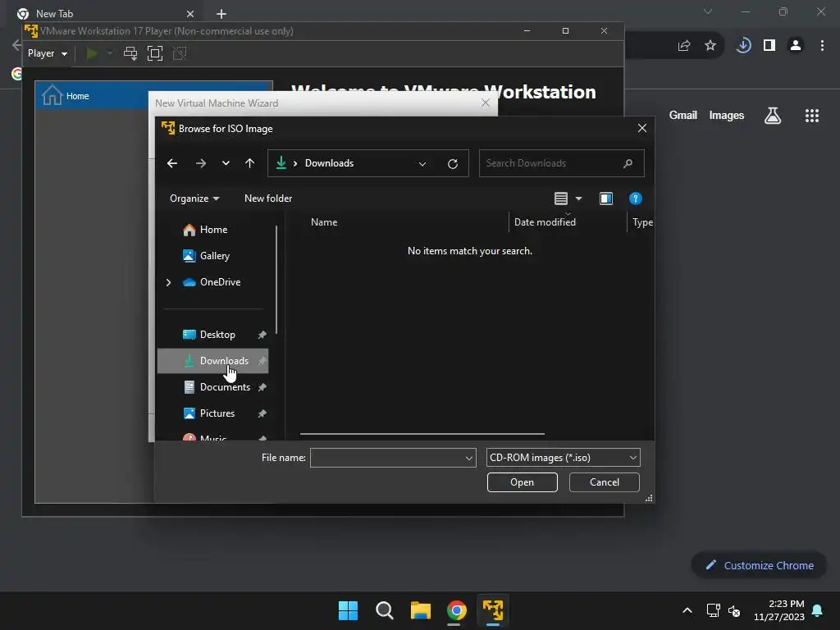Select Home in navigation pane
This screenshot has width=840, height=630.
click(213, 230)
